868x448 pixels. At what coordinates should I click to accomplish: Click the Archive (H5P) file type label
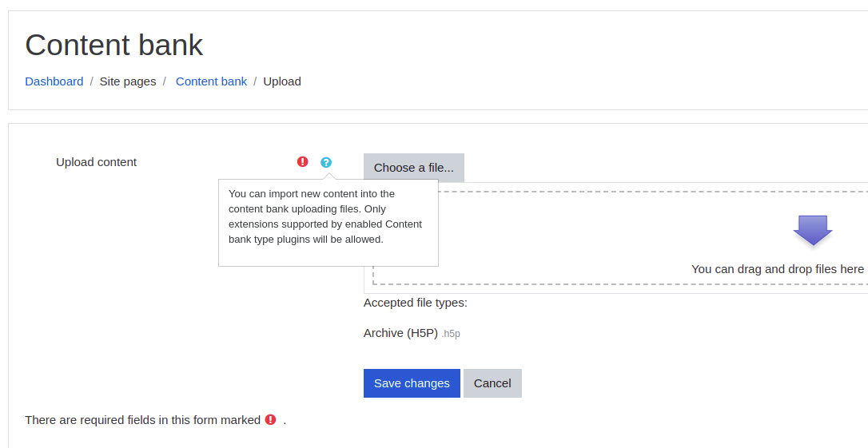tap(400, 333)
